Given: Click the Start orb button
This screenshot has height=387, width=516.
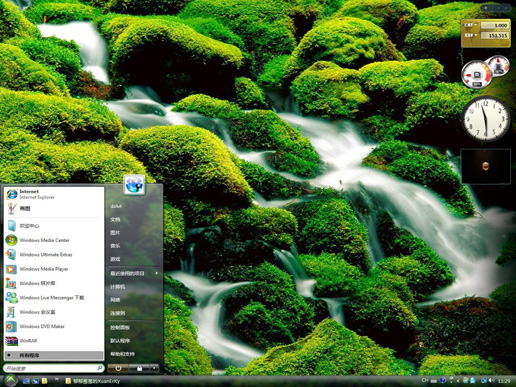Looking at the screenshot, I should coord(10,380).
